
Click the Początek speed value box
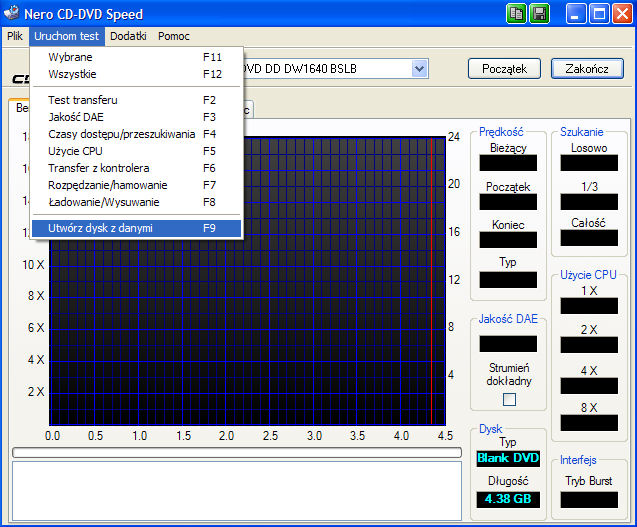(x=508, y=202)
